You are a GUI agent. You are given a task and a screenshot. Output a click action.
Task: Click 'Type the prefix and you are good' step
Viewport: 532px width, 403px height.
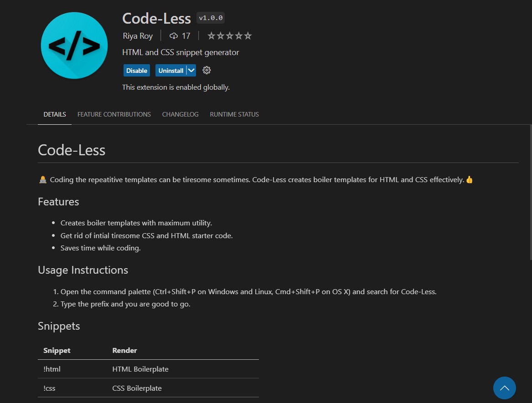click(125, 304)
